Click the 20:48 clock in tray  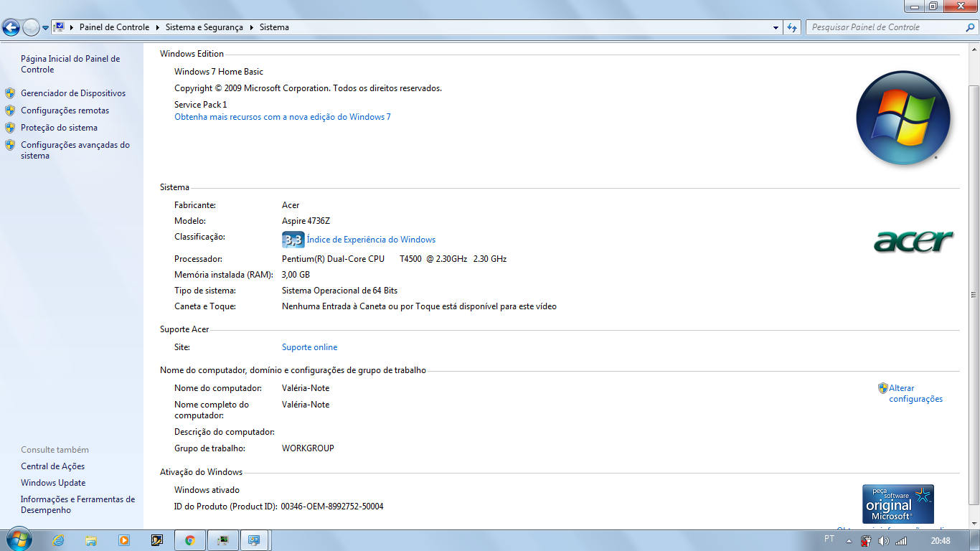coord(941,541)
